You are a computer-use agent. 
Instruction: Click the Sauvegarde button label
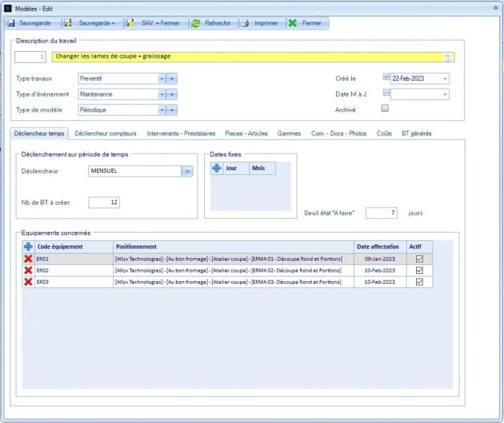point(35,23)
